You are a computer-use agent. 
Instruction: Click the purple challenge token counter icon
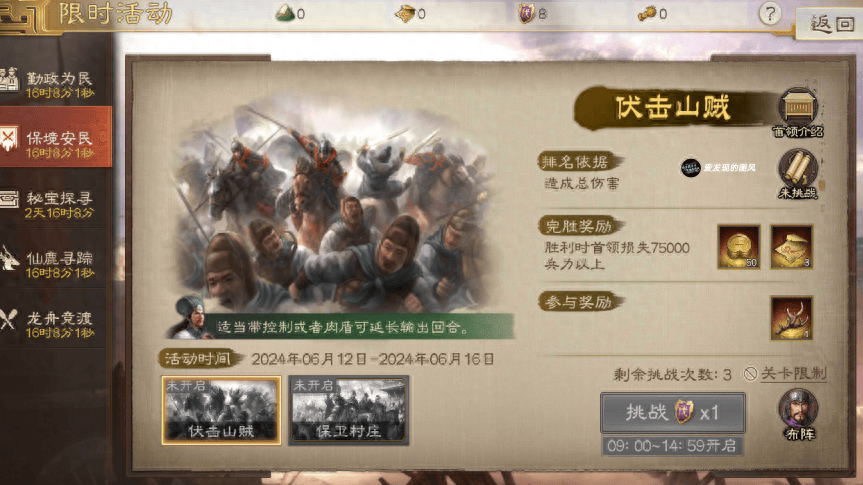[x=526, y=13]
